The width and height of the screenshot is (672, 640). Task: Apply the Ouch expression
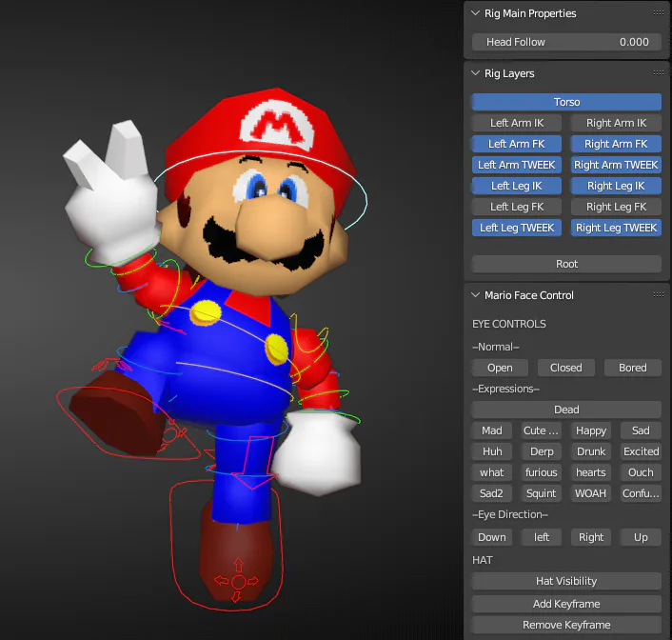click(x=641, y=472)
